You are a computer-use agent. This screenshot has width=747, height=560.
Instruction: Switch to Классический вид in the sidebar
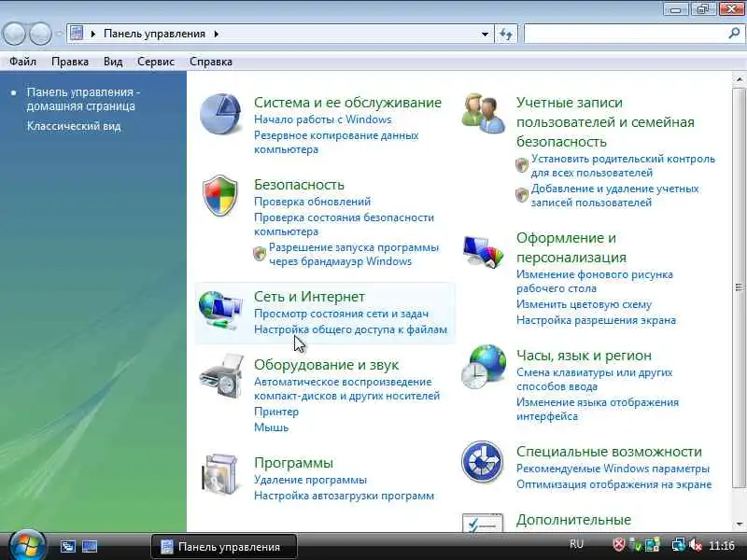pyautogui.click(x=74, y=126)
